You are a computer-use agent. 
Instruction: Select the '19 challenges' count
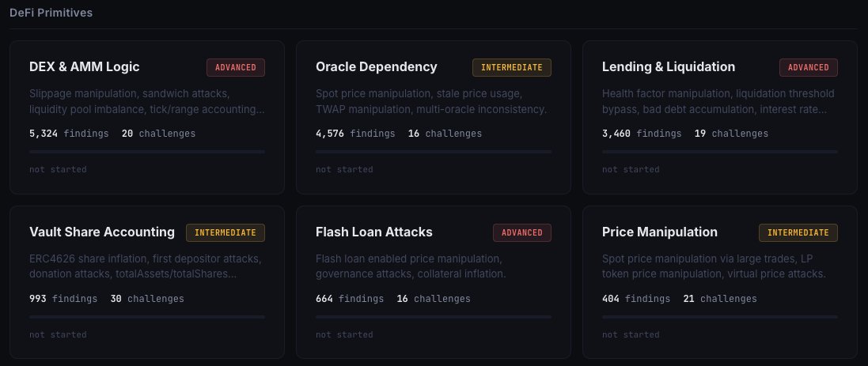pyautogui.click(x=731, y=134)
